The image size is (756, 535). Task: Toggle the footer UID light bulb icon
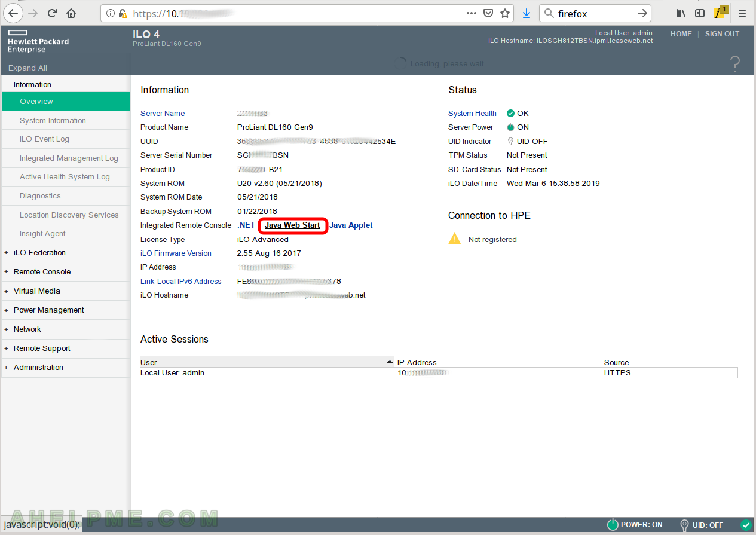(684, 525)
